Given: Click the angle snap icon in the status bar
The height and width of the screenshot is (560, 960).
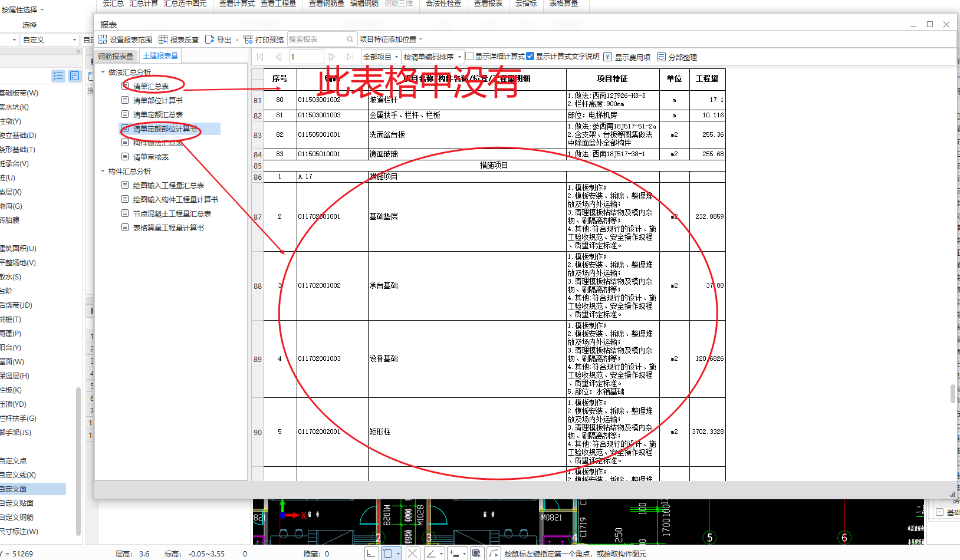Looking at the screenshot, I should click(x=432, y=554).
